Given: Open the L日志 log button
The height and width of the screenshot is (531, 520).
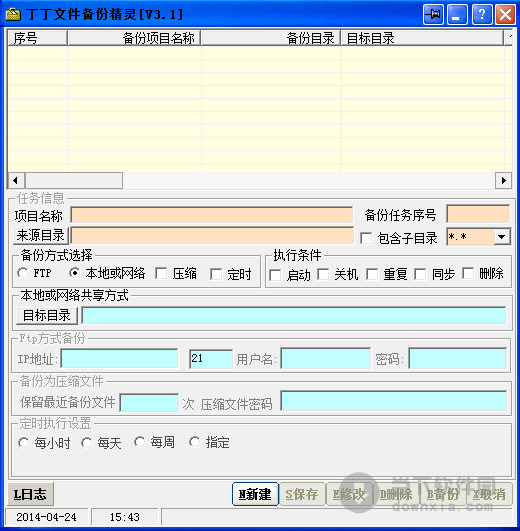Looking at the screenshot, I should (30, 494).
